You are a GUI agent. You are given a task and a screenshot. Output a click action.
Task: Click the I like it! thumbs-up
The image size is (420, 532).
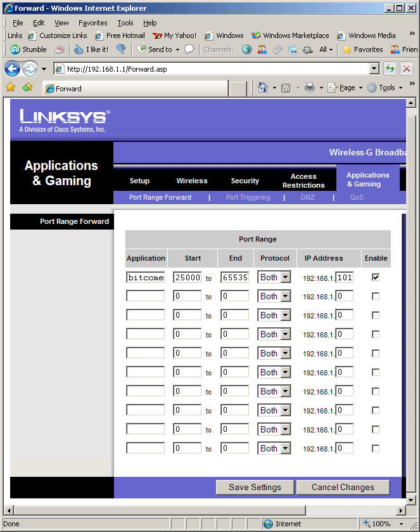coord(91,49)
